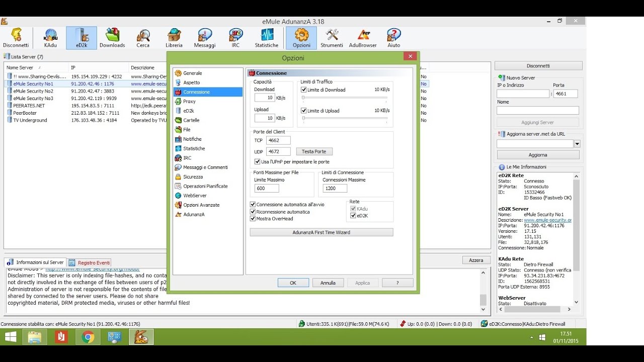This screenshot has width=644, height=362.
Task: Open the Strumenti tools icon
Action: (x=332, y=38)
